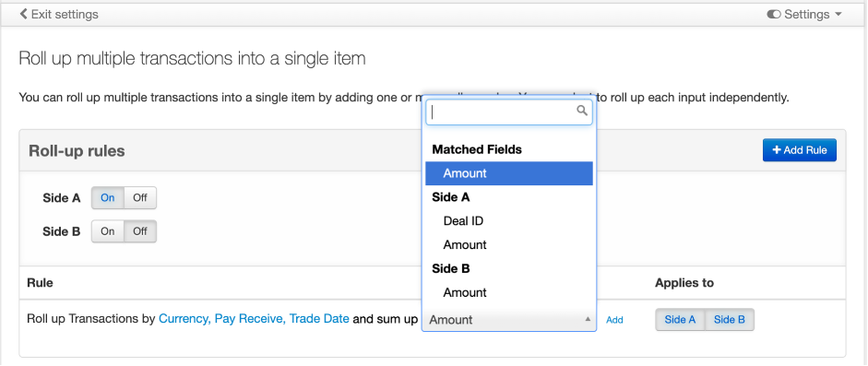The image size is (868, 366).
Task: Collapse the Amount select dropdown
Action: 509,320
